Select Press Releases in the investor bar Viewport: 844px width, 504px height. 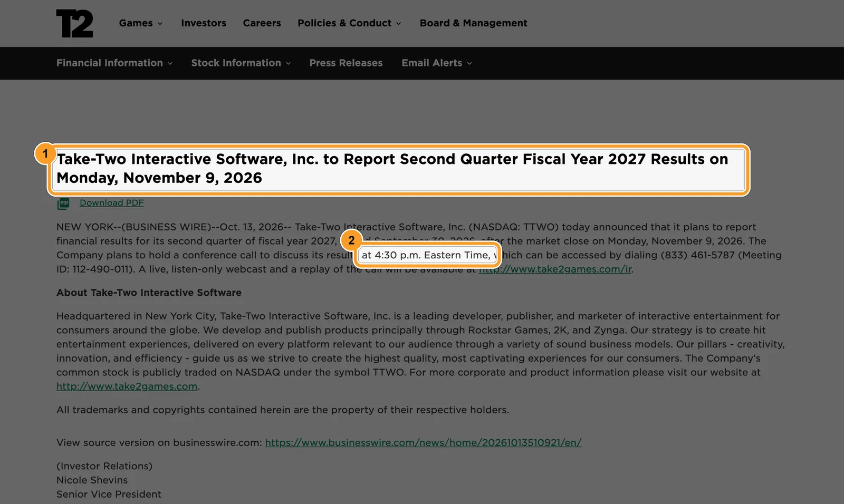pyautogui.click(x=346, y=63)
